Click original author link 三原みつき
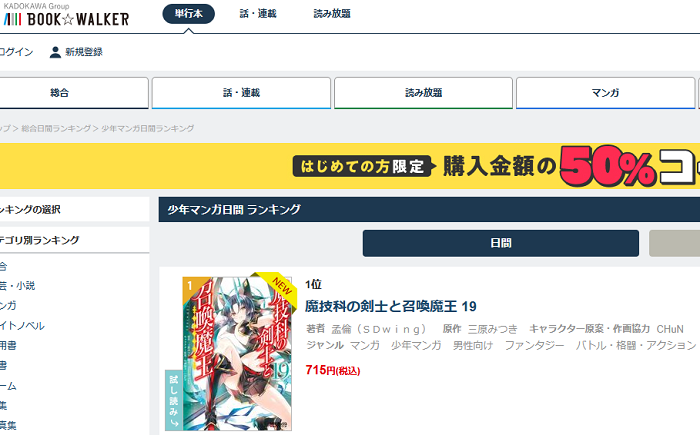Screen dimensions: 700x435 492,329
